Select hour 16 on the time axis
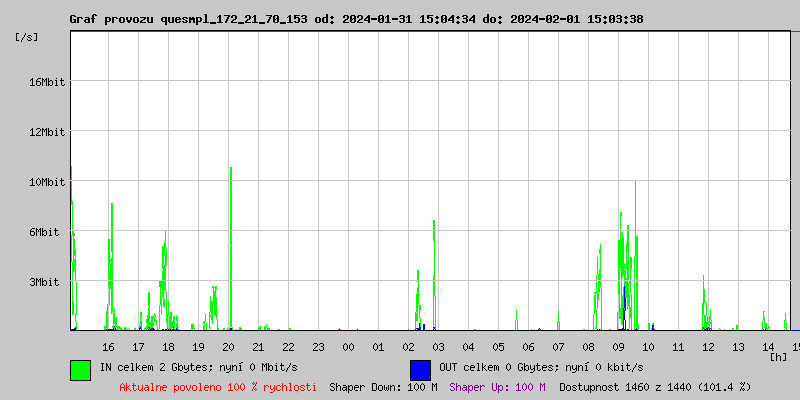 click(108, 347)
